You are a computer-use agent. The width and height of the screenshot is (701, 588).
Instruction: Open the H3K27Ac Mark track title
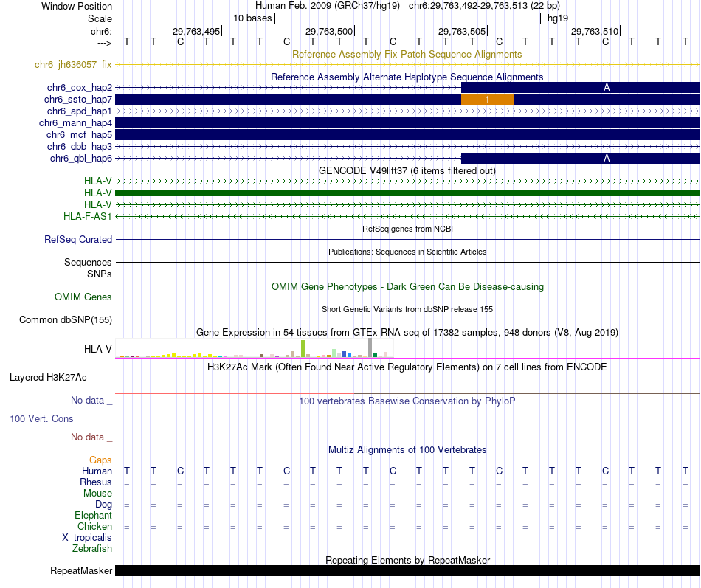pos(407,367)
